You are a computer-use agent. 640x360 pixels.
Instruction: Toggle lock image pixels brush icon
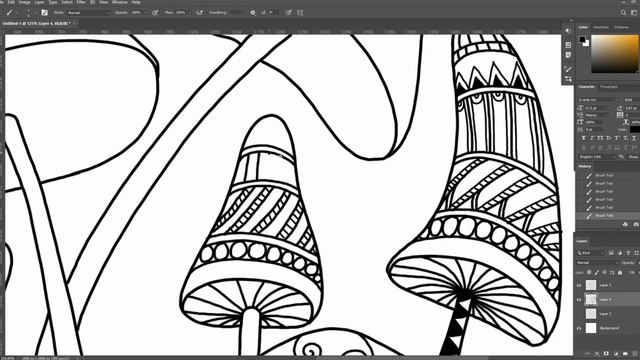tap(597, 272)
